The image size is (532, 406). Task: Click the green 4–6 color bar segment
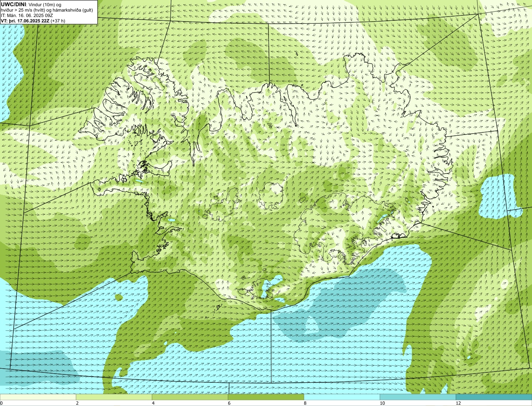coord(190,397)
